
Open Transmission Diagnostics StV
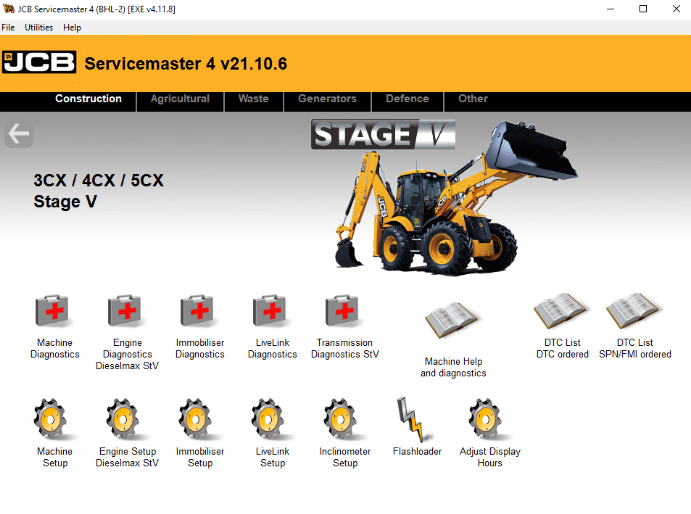(x=344, y=312)
